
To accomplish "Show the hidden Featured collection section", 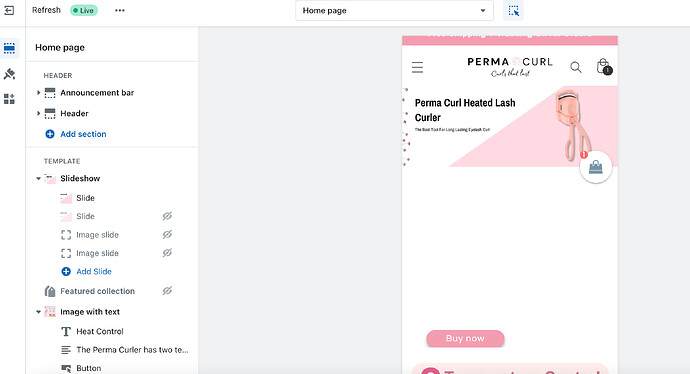I will tap(167, 291).
